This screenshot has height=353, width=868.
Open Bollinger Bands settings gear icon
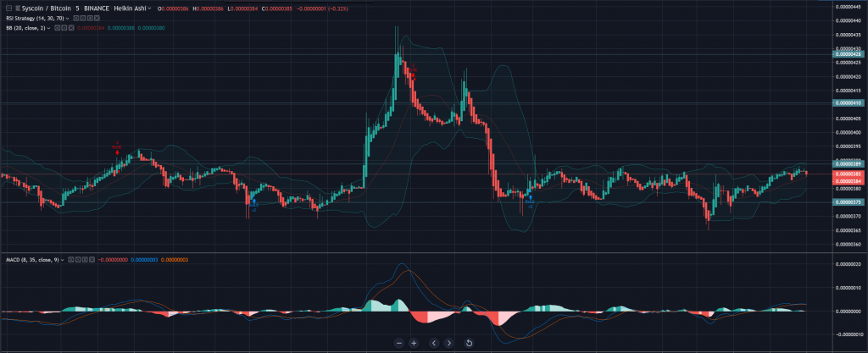[x=64, y=28]
